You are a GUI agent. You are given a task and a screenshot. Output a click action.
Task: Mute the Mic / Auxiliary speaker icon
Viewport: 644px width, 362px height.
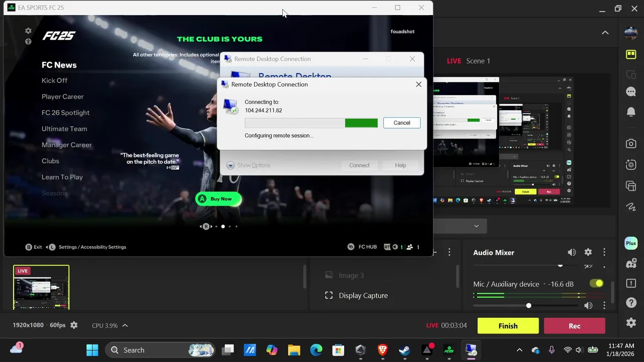[588, 306]
